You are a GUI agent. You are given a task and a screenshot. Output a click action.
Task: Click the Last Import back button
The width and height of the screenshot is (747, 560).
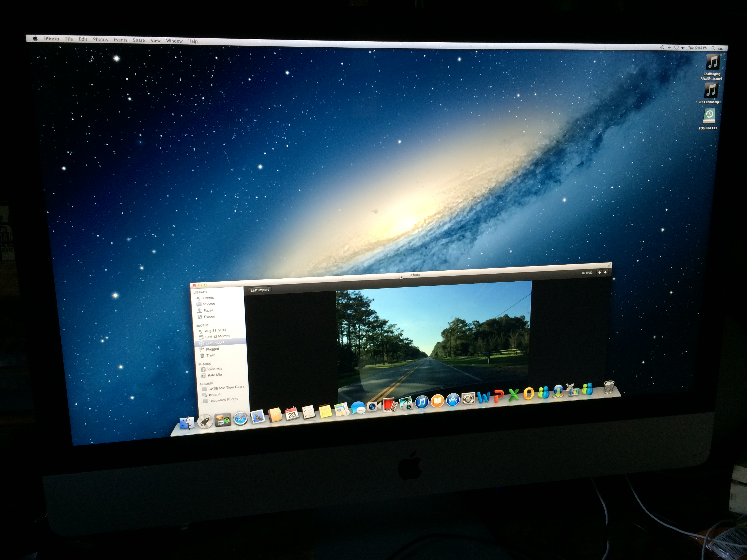pyautogui.click(x=259, y=290)
